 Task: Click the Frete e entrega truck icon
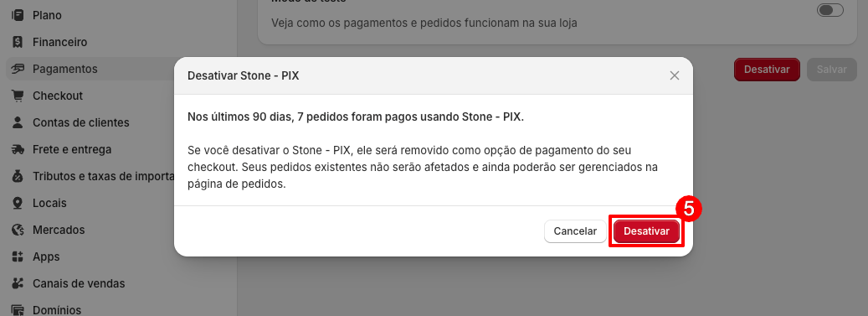(x=18, y=150)
